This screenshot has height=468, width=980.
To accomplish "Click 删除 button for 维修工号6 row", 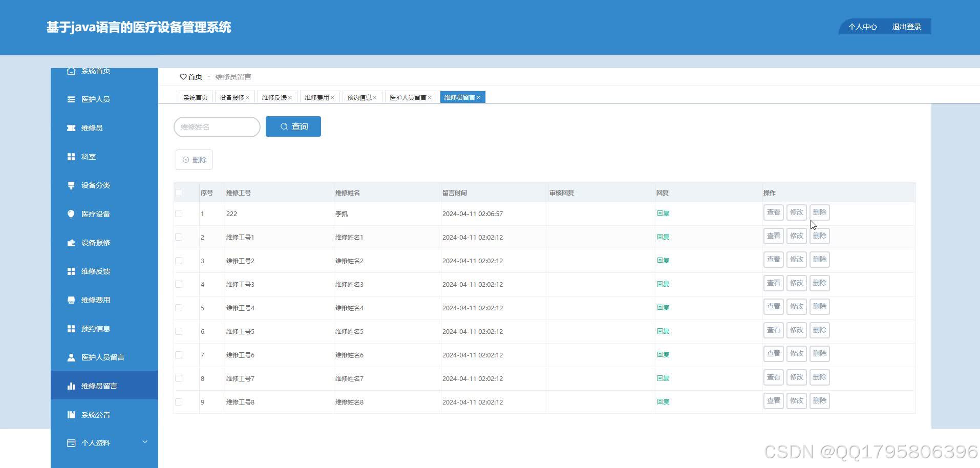I will point(819,354).
